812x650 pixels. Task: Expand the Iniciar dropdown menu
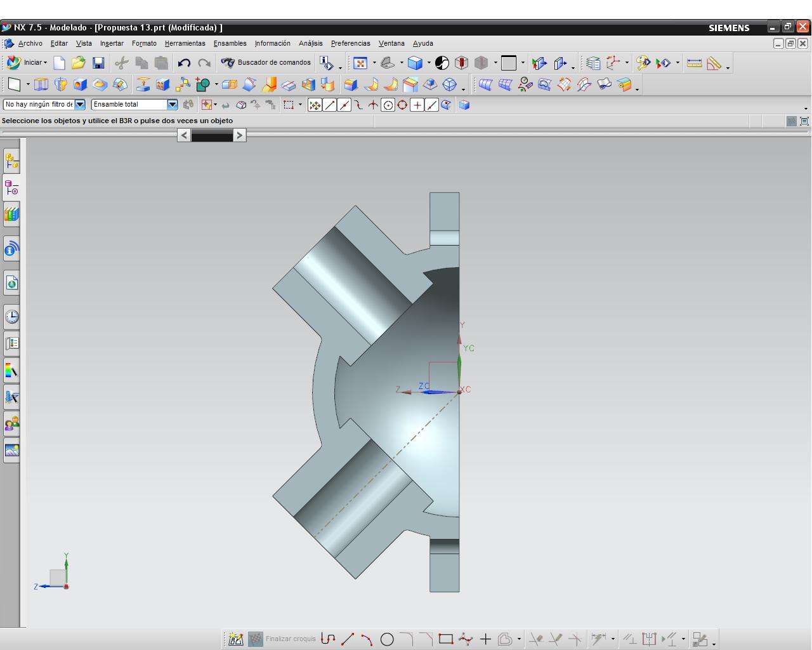[45, 63]
